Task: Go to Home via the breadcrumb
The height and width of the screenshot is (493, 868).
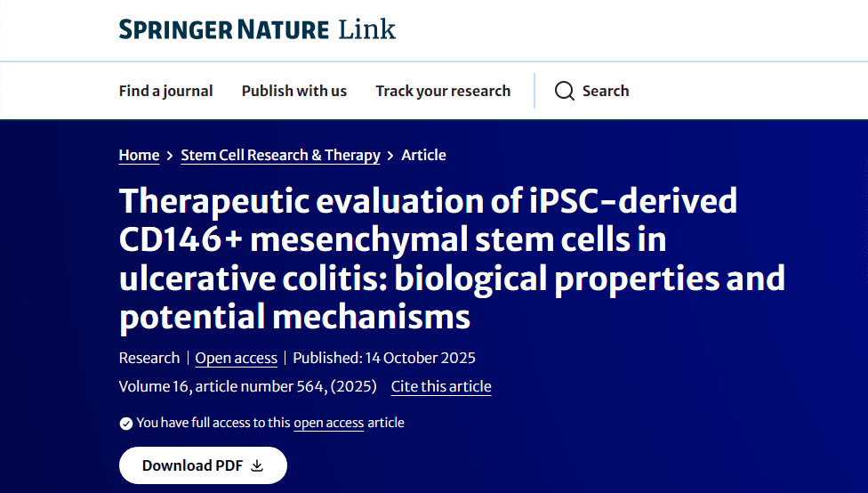Action: point(139,155)
